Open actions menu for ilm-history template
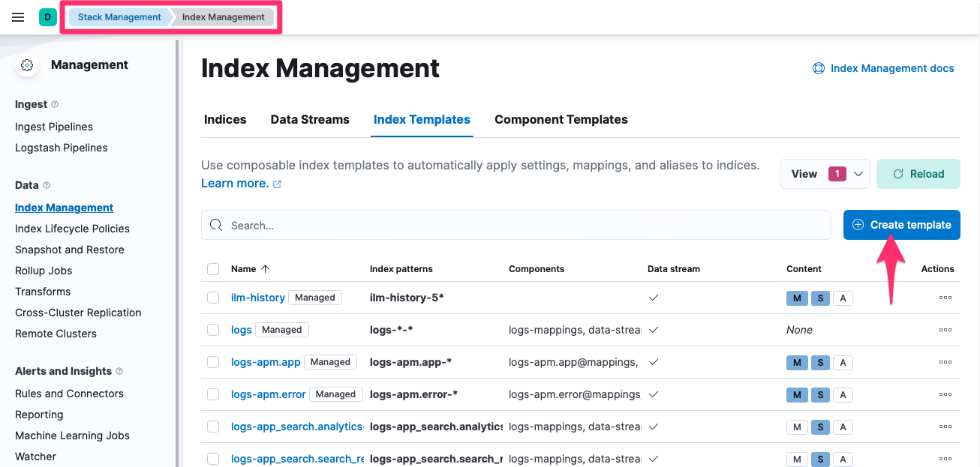Screen dimensions: 980x467 945,298
